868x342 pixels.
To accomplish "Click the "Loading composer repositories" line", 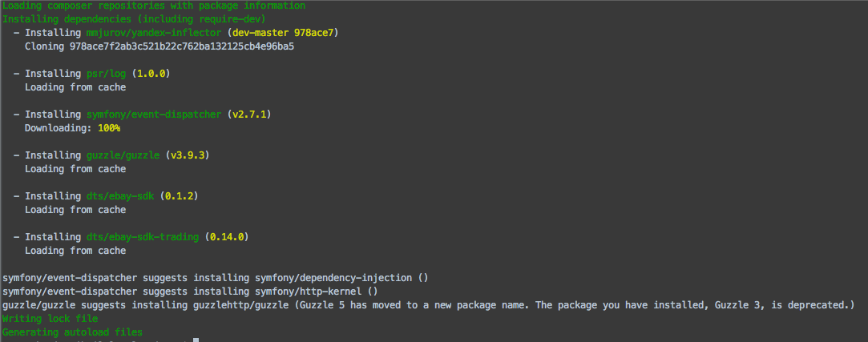I will pyautogui.click(x=154, y=6).
